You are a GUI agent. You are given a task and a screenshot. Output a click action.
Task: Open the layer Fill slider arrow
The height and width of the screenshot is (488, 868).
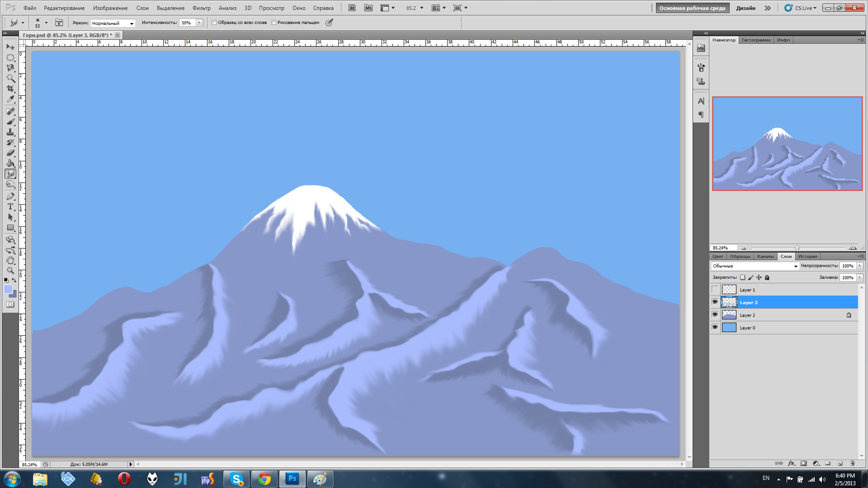[860, 277]
